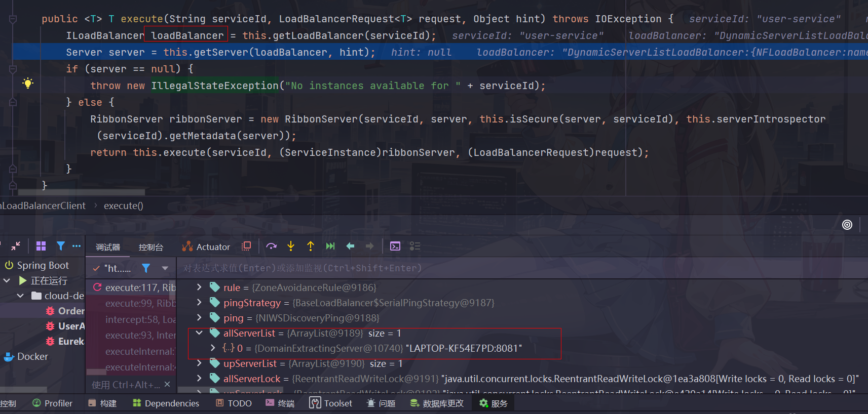The height and width of the screenshot is (414, 868).
Task: Click the teal back arrow in debugger toolbar
Action: coord(350,246)
